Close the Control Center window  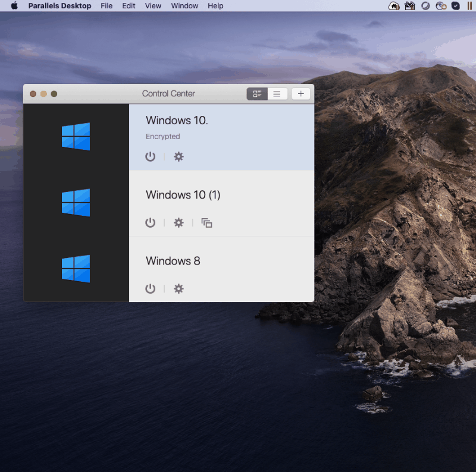(x=33, y=94)
